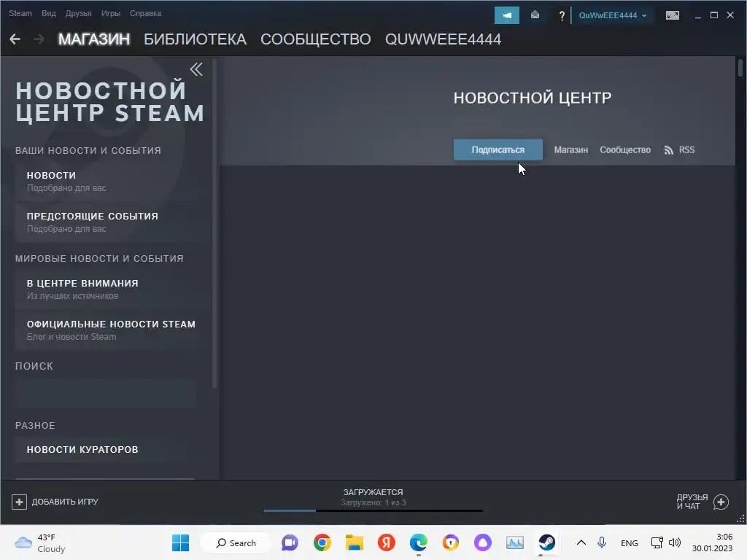Click the sidebar vertical scrollbar

coord(215,224)
